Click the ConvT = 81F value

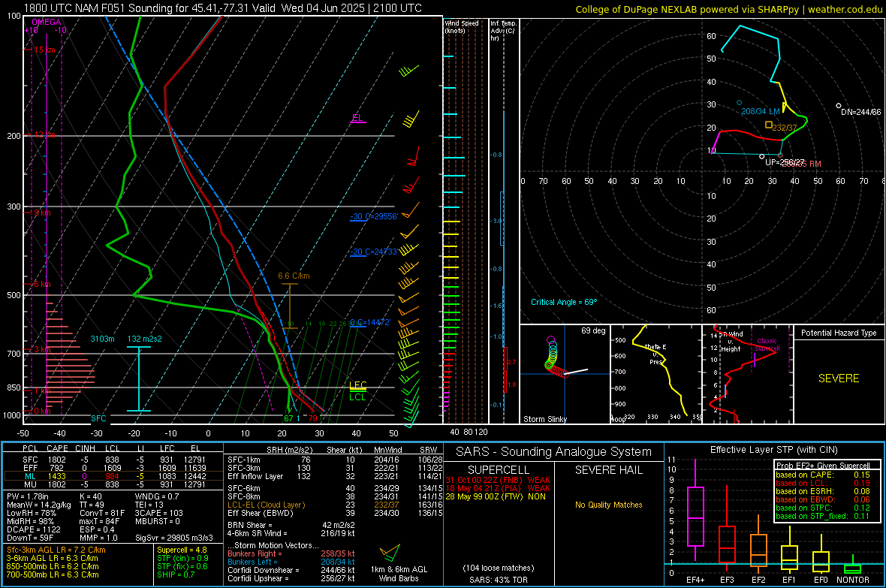(101, 513)
